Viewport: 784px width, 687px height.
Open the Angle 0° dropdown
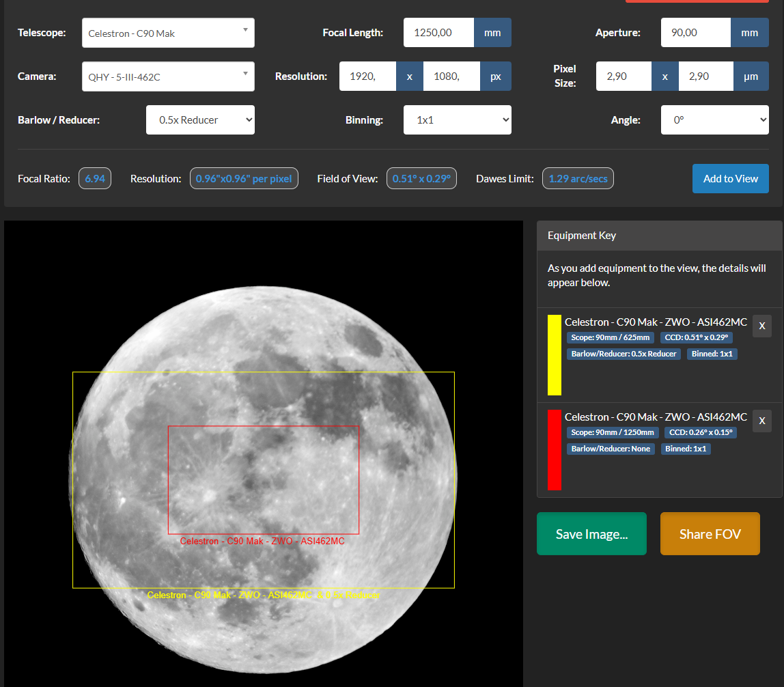tap(714, 120)
